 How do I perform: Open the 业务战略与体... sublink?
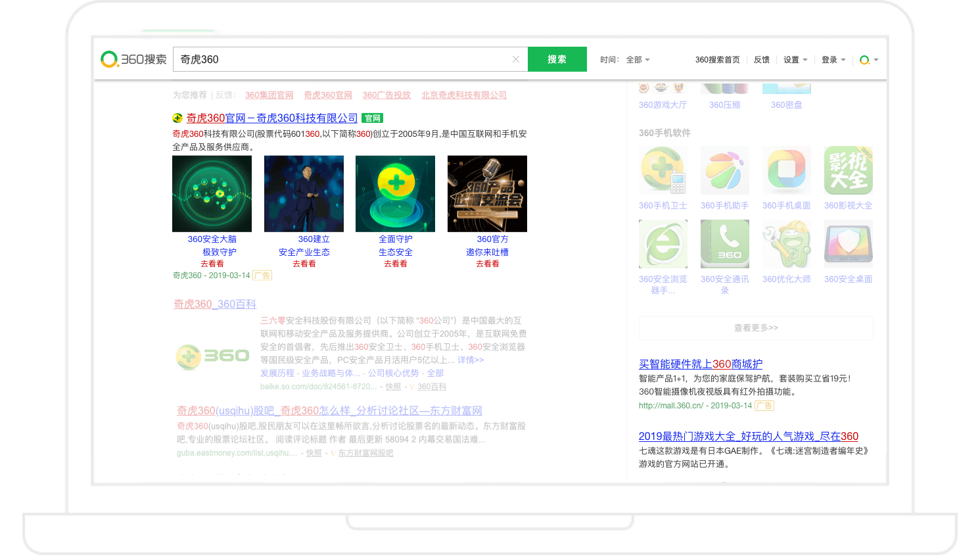[331, 374]
